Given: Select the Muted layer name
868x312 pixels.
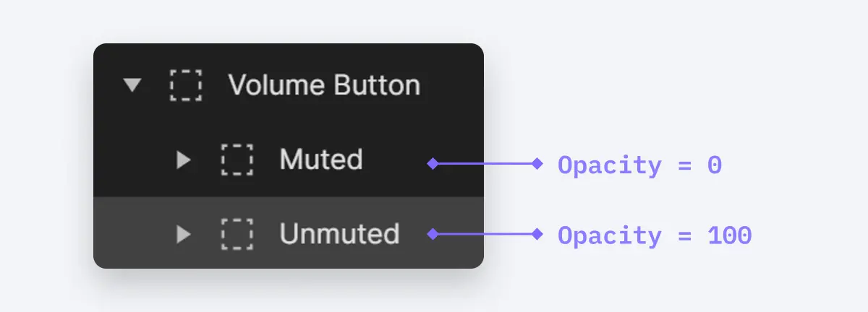Looking at the screenshot, I should tap(321, 159).
